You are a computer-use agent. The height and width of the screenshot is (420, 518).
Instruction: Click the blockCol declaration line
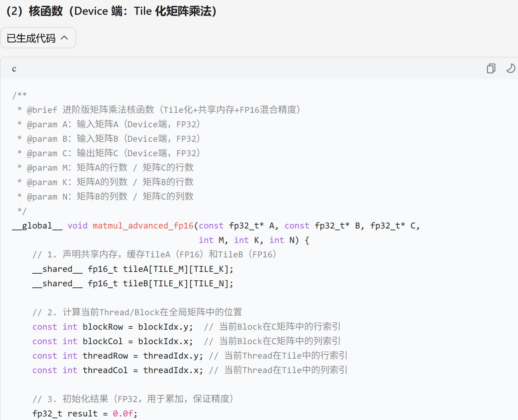point(186,341)
